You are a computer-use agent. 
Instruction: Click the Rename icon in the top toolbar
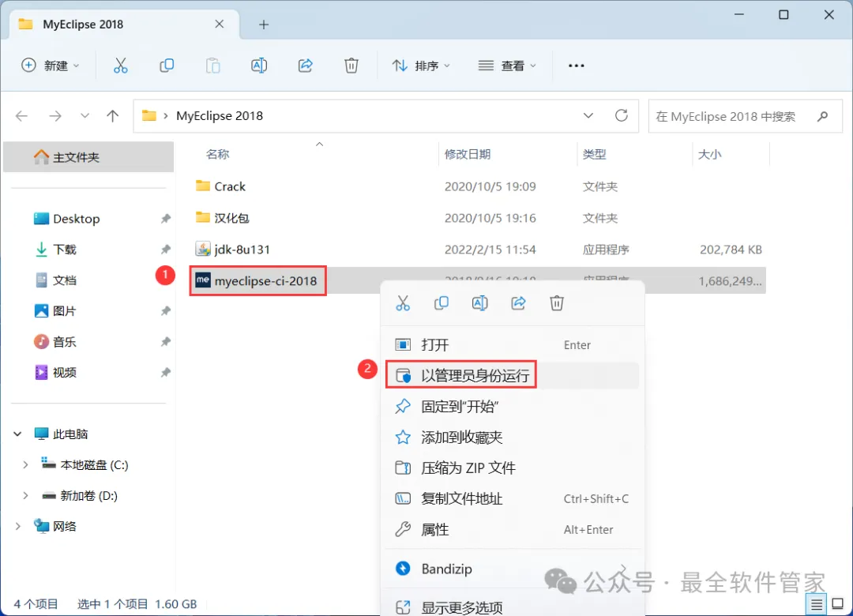[259, 66]
